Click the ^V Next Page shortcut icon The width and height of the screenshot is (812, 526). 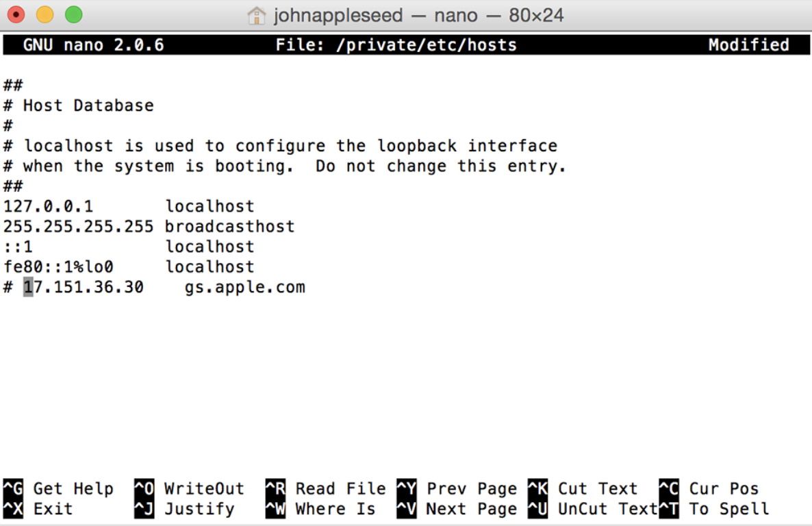405,509
